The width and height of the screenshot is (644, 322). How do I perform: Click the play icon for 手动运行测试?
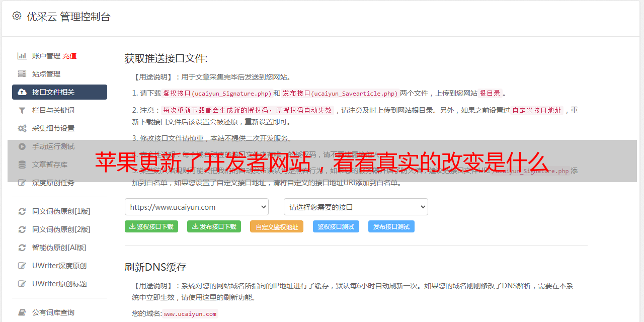[22, 146]
